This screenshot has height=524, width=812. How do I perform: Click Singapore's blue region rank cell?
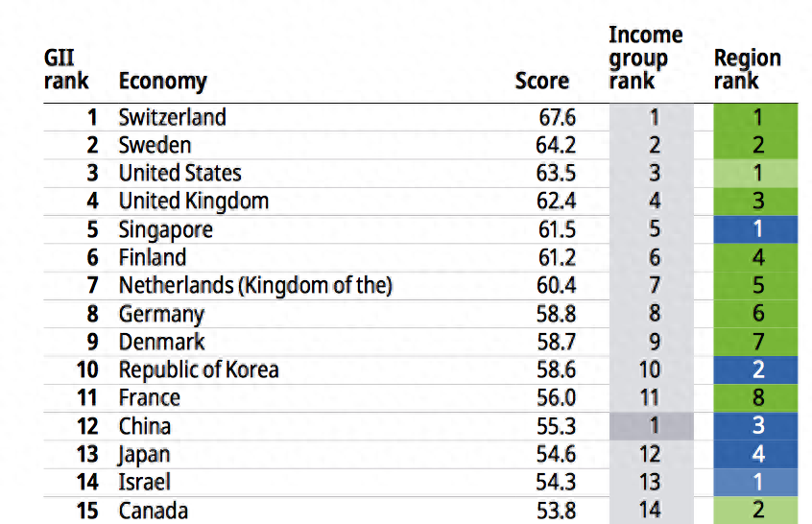coord(756,230)
